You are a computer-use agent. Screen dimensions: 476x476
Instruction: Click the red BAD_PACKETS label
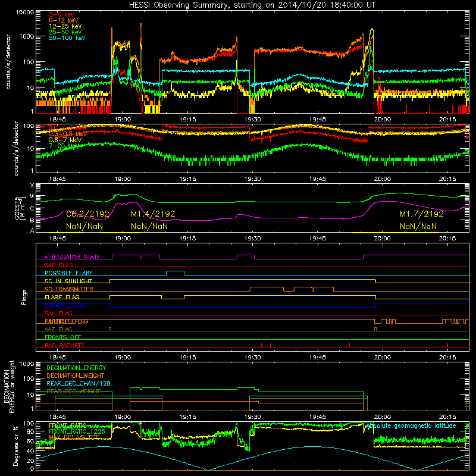tap(65, 346)
